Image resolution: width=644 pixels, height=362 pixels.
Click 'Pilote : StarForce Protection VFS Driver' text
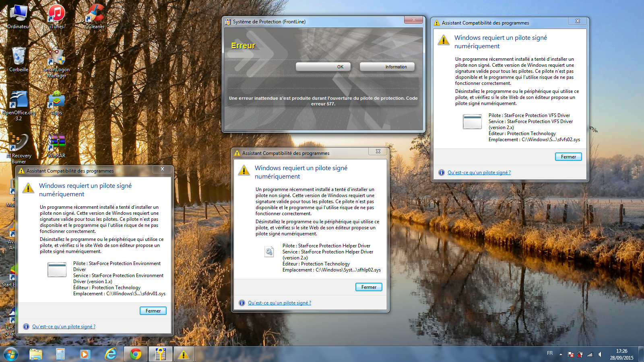529,115
